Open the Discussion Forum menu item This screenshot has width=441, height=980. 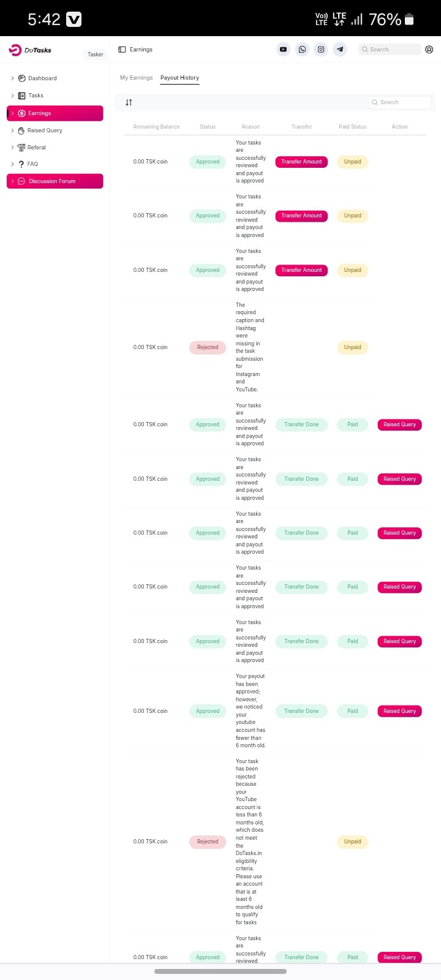[55, 181]
